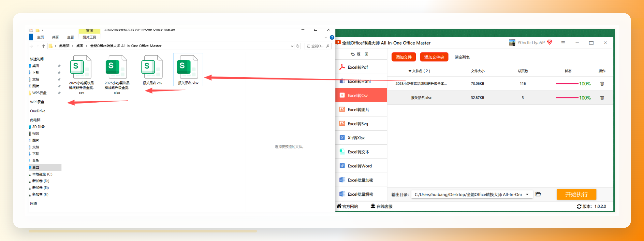This screenshot has height=241, width=644.
Task: Open Excel转Pdf conversion mode
Action: [x=361, y=67]
